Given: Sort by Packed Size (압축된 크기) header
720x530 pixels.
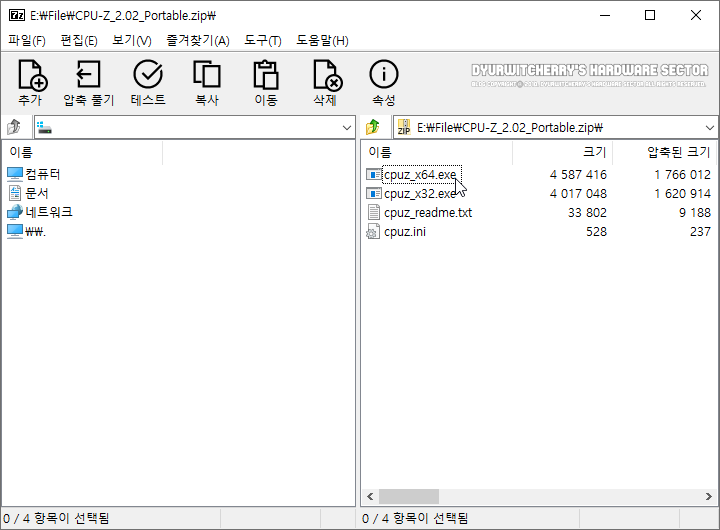Looking at the screenshot, I should [x=664, y=152].
